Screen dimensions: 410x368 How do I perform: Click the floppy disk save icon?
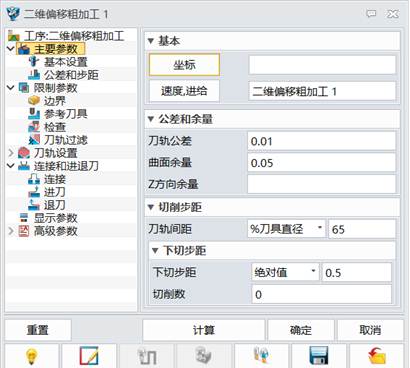[319, 356]
